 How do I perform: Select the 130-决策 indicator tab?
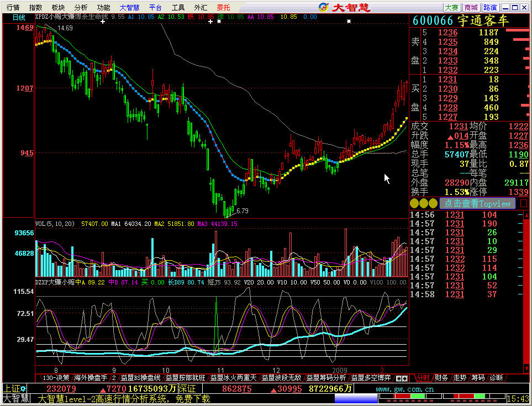(56, 377)
